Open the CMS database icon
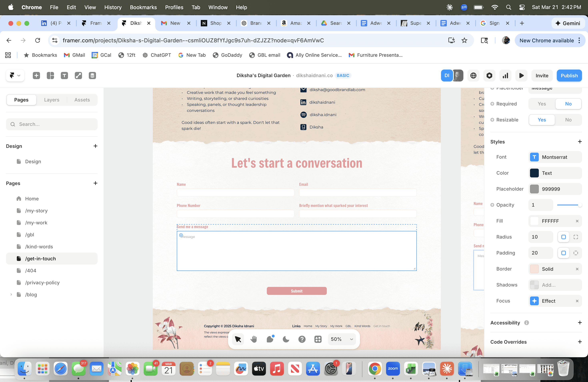588x382 pixels. [x=92, y=76]
